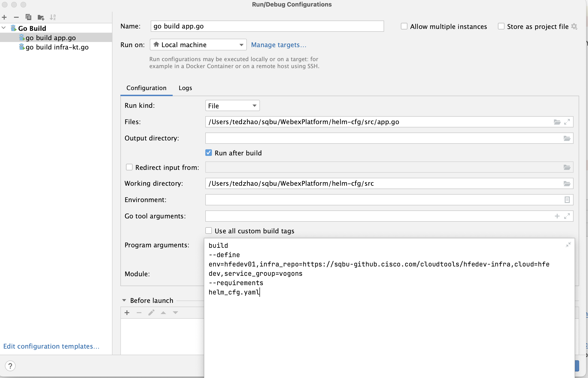Image resolution: width=588 pixels, height=378 pixels.
Task: Browse for Working directory folder
Action: point(567,184)
